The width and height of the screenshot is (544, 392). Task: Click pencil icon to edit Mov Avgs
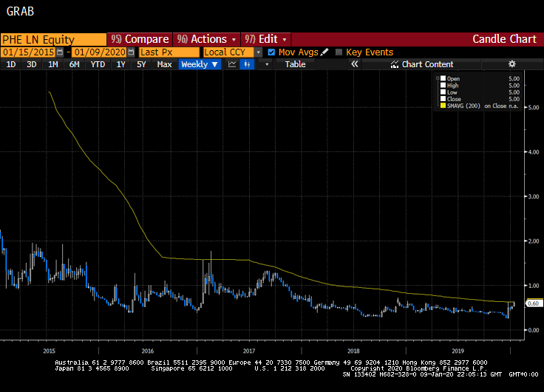coord(324,52)
